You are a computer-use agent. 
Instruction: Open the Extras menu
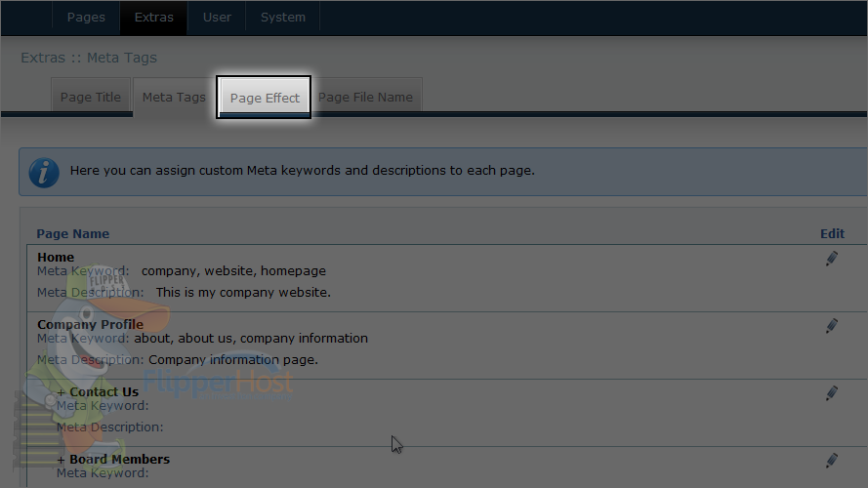pyautogui.click(x=154, y=18)
